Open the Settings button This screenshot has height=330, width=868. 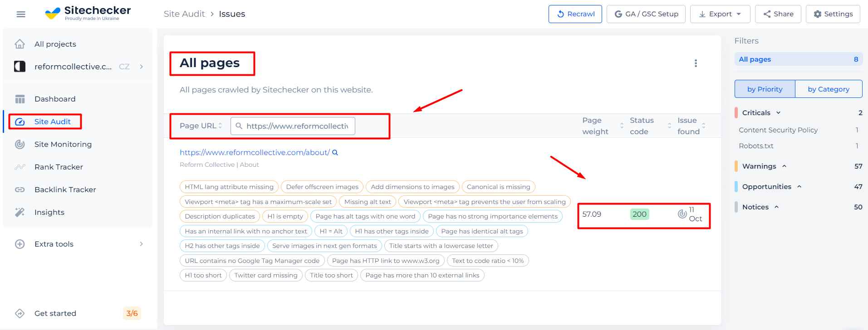coord(833,14)
